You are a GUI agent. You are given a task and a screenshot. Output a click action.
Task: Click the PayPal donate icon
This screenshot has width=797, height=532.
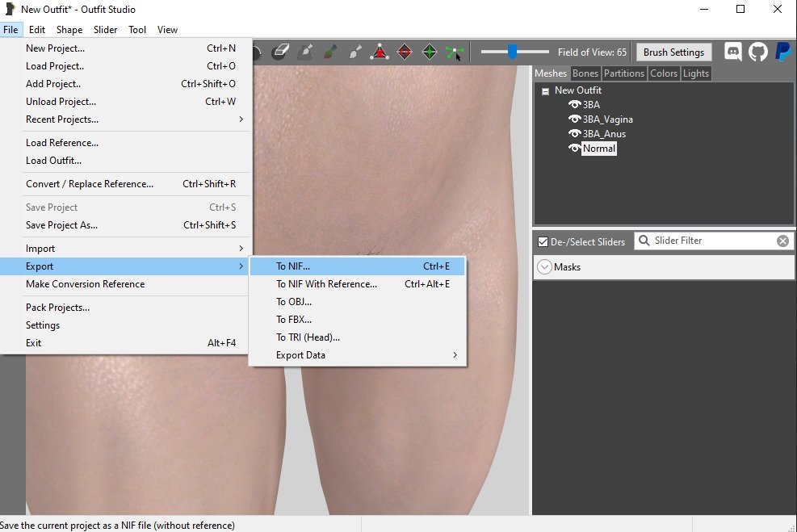782,52
